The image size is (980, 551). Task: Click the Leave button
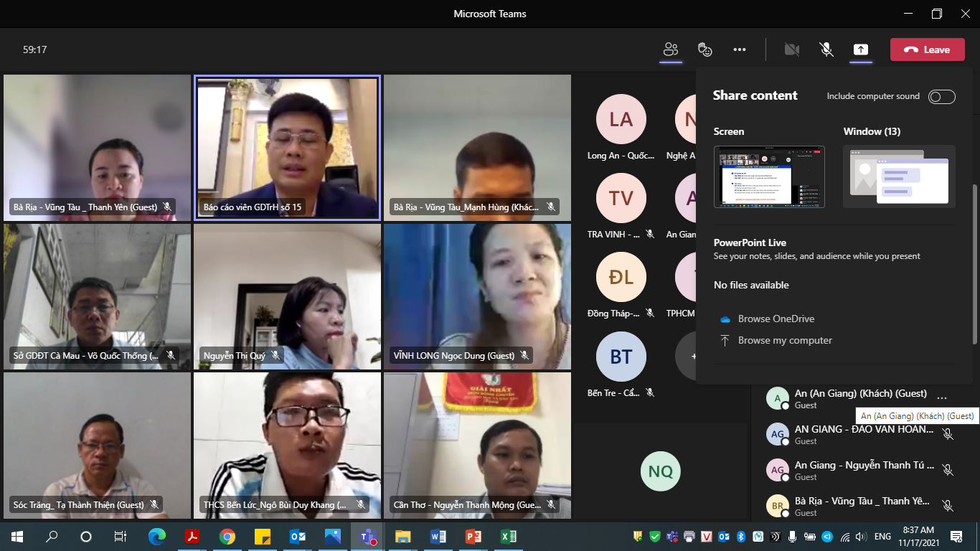click(927, 49)
